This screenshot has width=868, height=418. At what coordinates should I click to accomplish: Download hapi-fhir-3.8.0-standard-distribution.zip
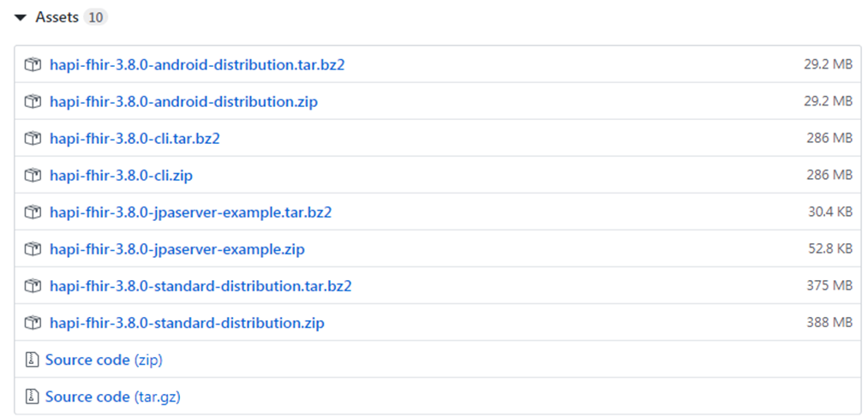click(187, 323)
